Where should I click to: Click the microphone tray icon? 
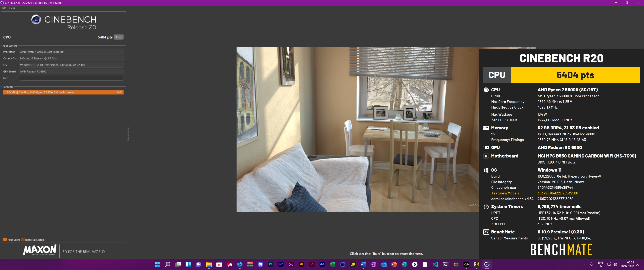point(592,265)
